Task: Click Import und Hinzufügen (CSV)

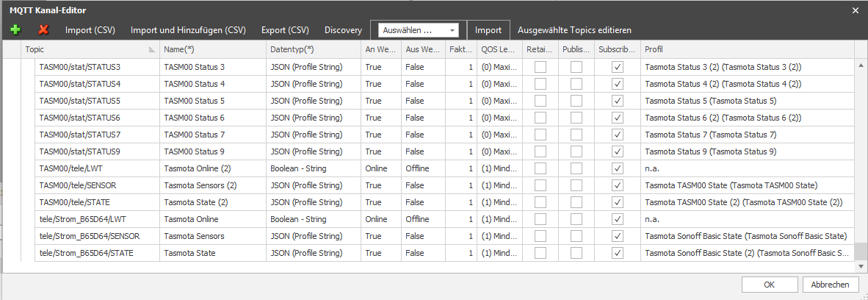Action: pyautogui.click(x=188, y=30)
